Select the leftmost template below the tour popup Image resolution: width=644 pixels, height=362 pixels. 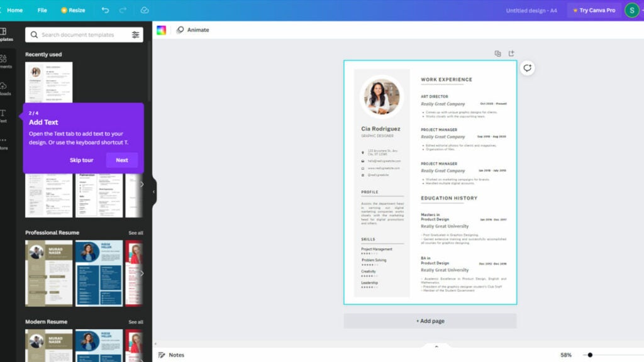tap(49, 195)
